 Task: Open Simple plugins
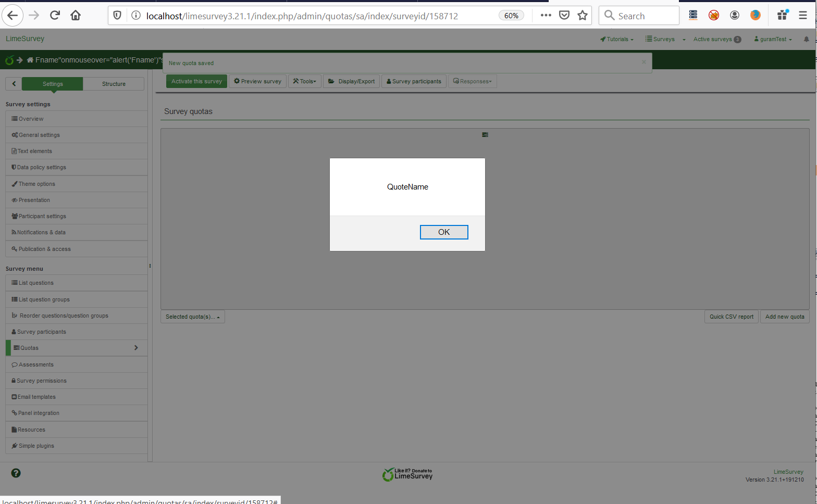pos(77,446)
